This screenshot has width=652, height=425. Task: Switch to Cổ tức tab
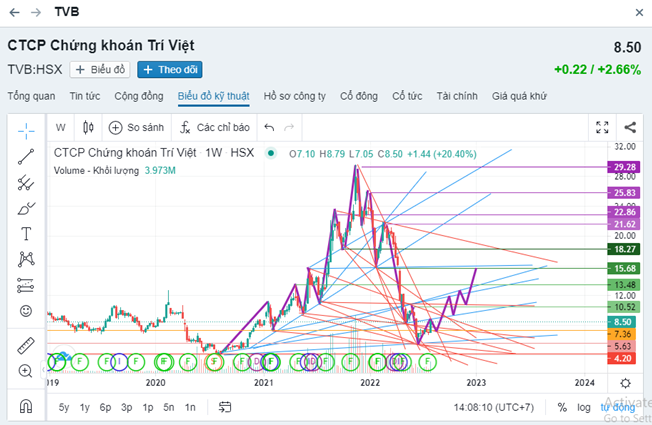tap(407, 96)
